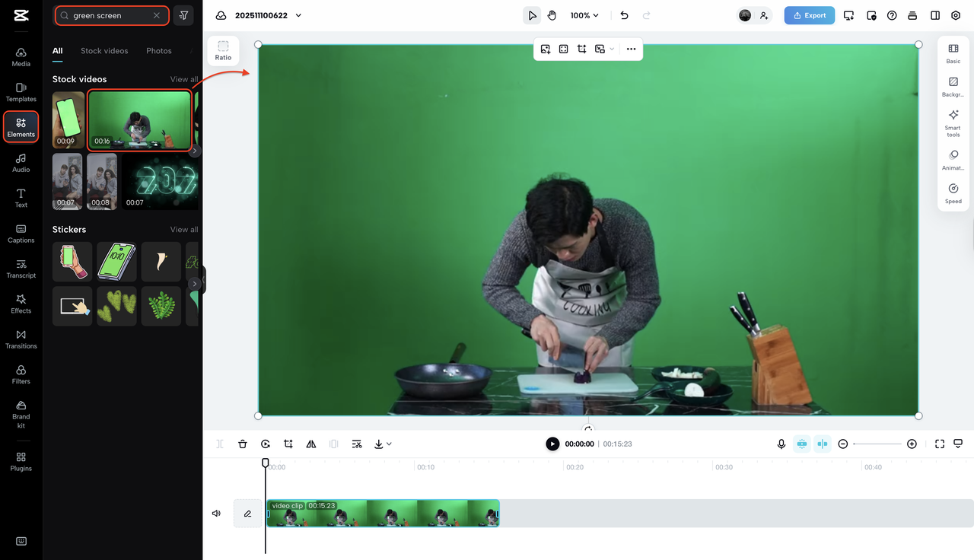
Task: Select the Crop tool in the timeline toolbar
Action: pyautogui.click(x=288, y=444)
